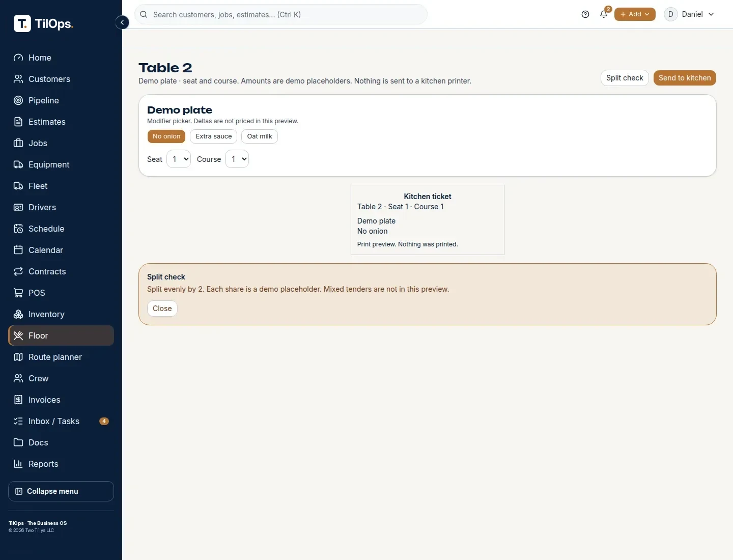
Task: Click the Kitchen ticket heading
Action: [x=428, y=197]
